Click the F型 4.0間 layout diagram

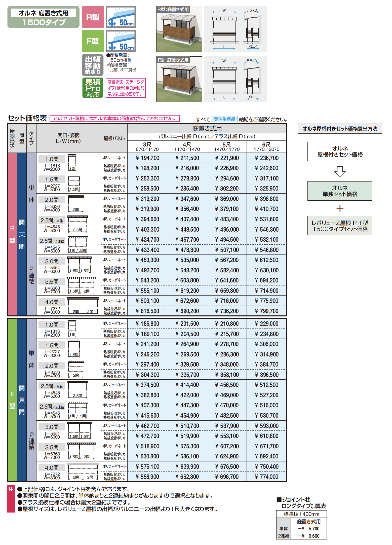(x=83, y=471)
